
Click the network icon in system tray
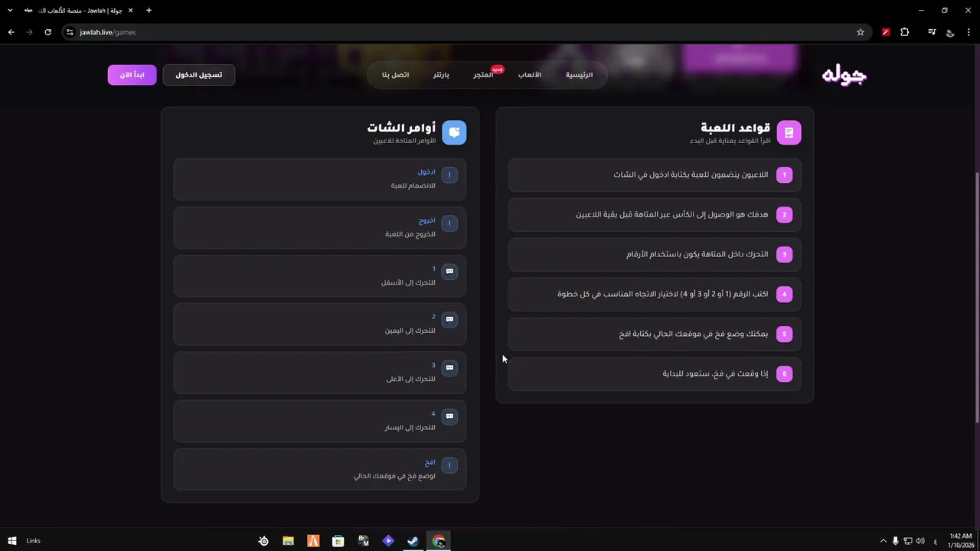point(907,541)
